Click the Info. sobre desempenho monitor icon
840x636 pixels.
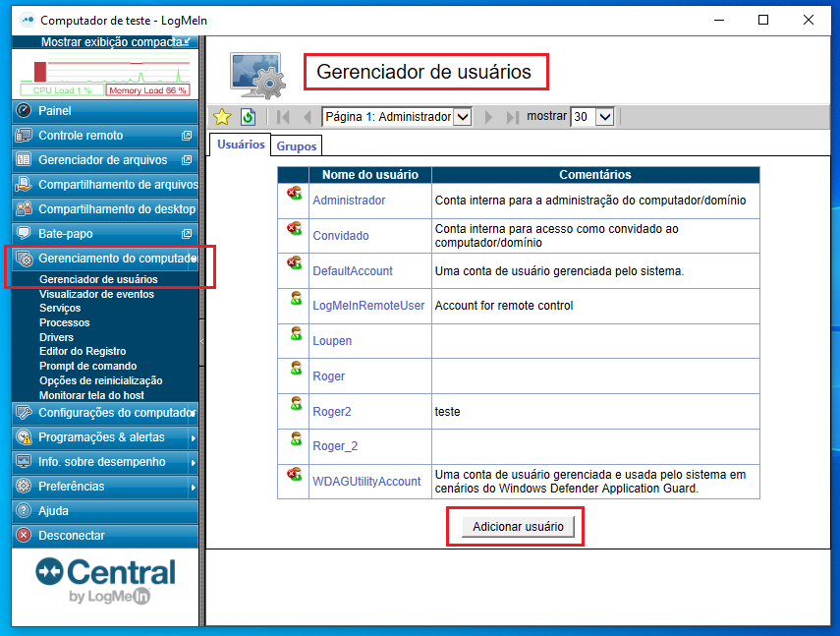[x=24, y=461]
